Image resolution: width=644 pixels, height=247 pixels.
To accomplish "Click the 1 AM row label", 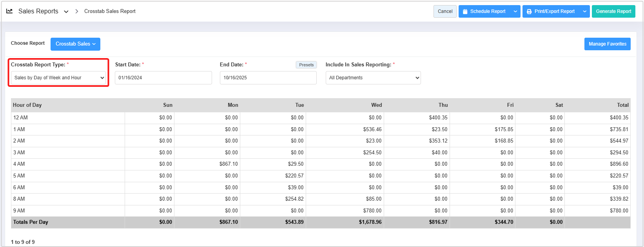I will 19,130.
